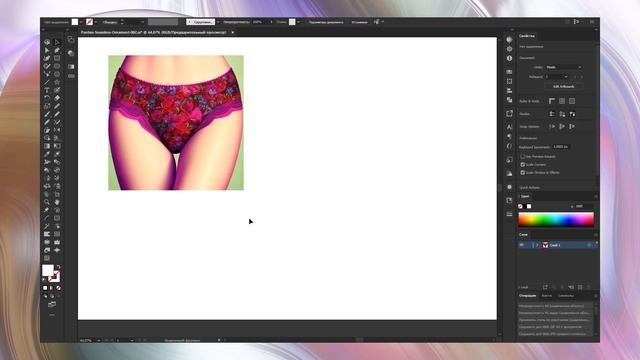The image size is (640, 360).
Task: Click the Параметры документа button
Action: 326,22
